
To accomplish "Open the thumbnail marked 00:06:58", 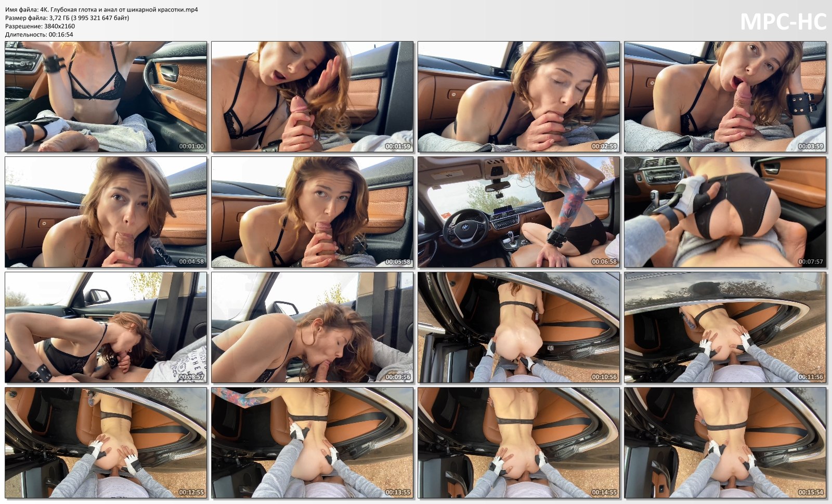I will pyautogui.click(x=518, y=212).
